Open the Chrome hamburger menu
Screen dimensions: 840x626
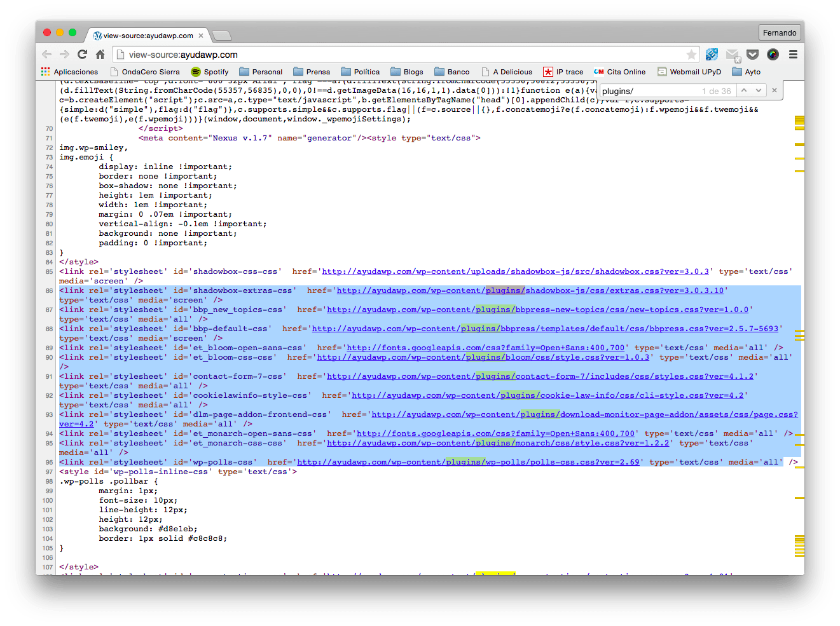pos(793,55)
